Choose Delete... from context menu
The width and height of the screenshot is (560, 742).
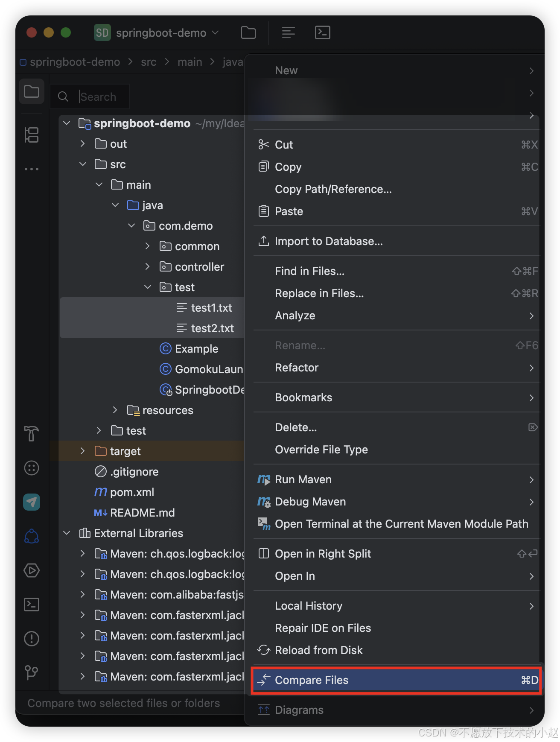pyautogui.click(x=396, y=427)
